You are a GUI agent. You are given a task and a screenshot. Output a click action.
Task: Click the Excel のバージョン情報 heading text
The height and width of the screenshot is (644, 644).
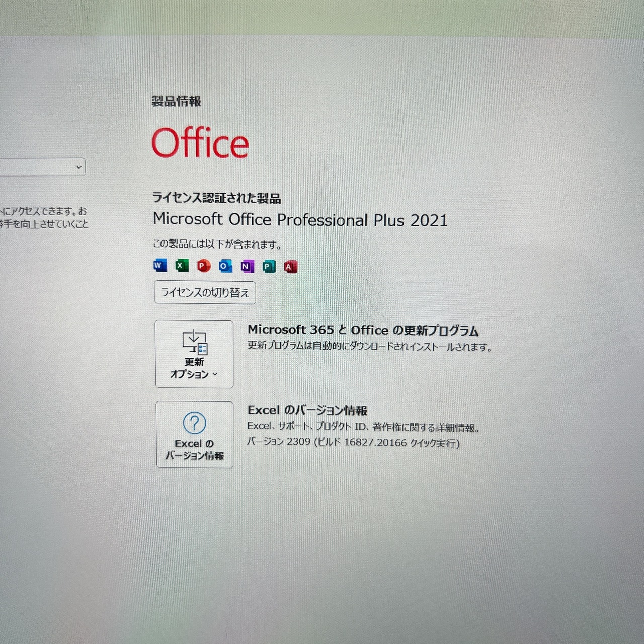[x=307, y=410]
